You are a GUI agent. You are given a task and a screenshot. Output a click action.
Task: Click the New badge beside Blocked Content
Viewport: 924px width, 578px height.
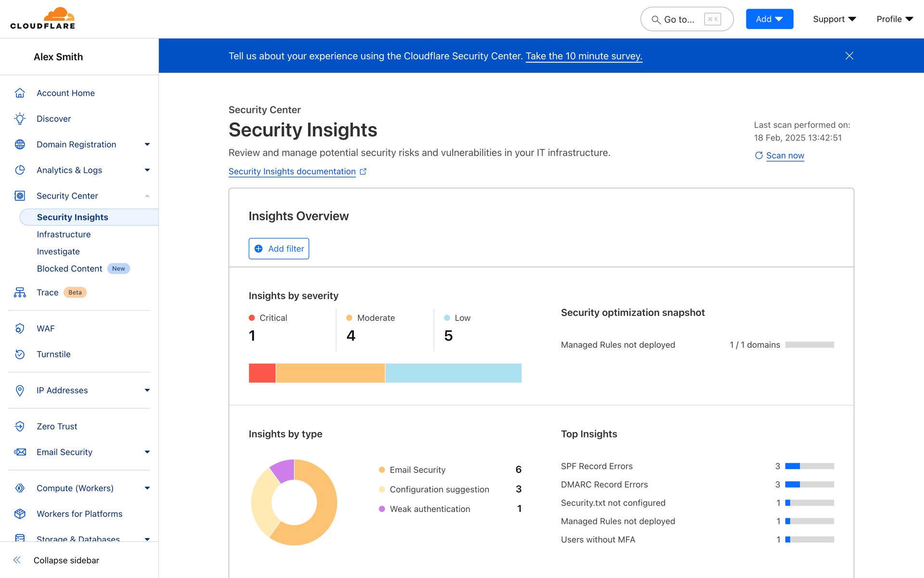(118, 269)
